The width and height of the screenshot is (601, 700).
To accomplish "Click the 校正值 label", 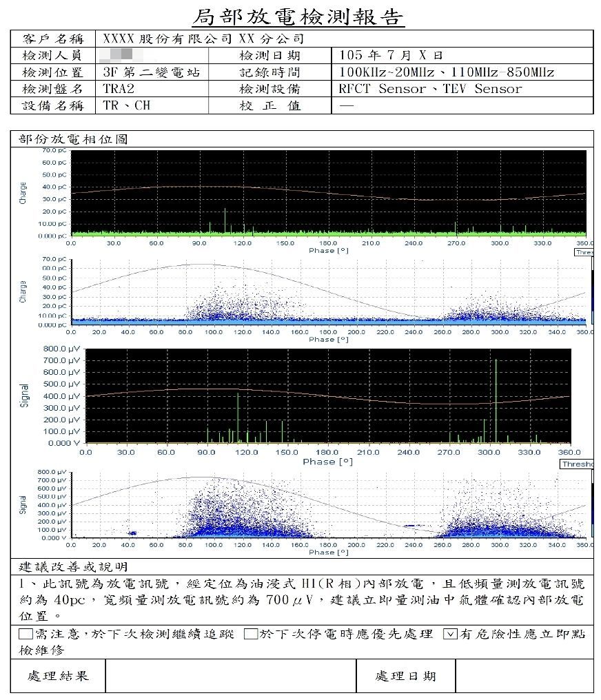I will pyautogui.click(x=269, y=106).
